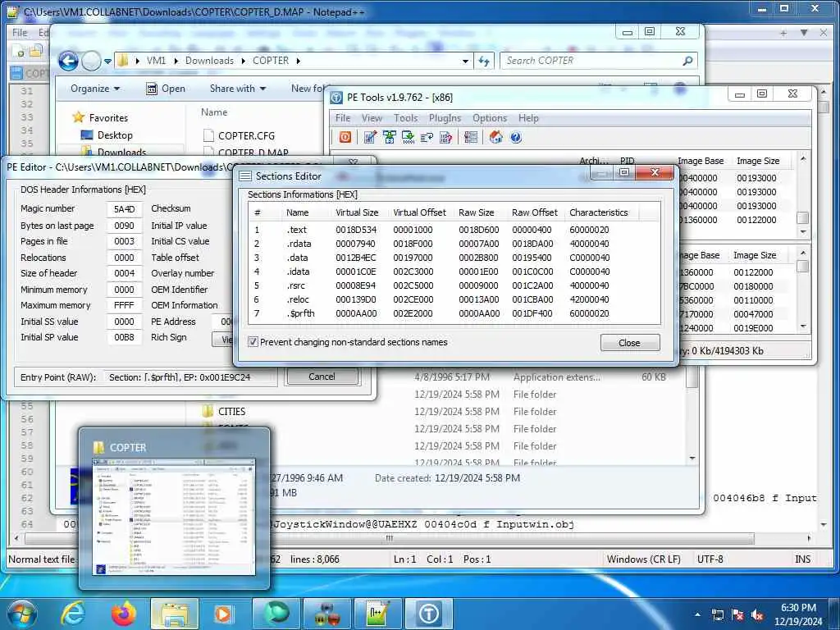Launch Firefox from the taskbar
This screenshot has height=630, width=840.
[124, 614]
